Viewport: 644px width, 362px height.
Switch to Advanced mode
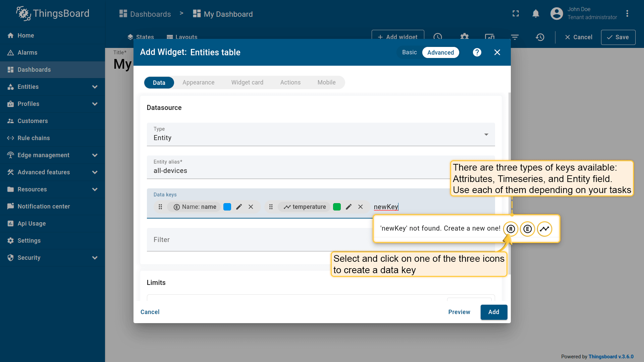click(x=440, y=52)
